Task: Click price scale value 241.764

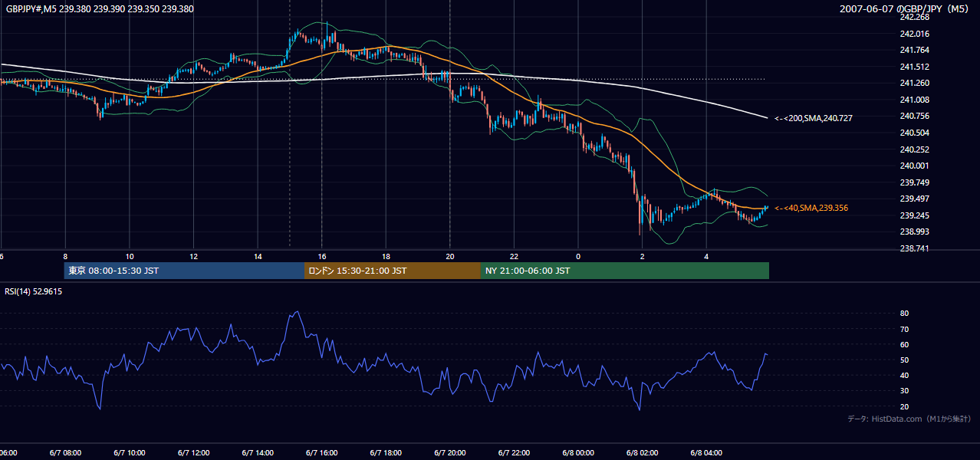Action: 914,50
